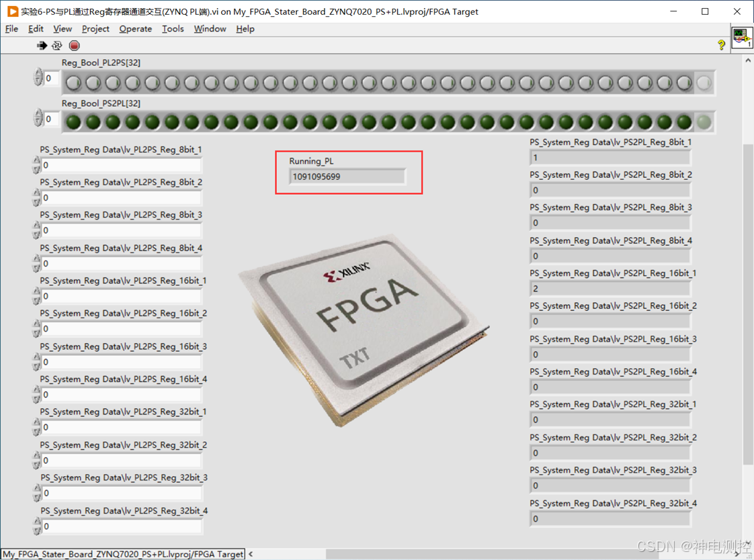Click the Reg_Bool_PS2PL array index field
This screenshot has width=754, height=560.
(51, 119)
